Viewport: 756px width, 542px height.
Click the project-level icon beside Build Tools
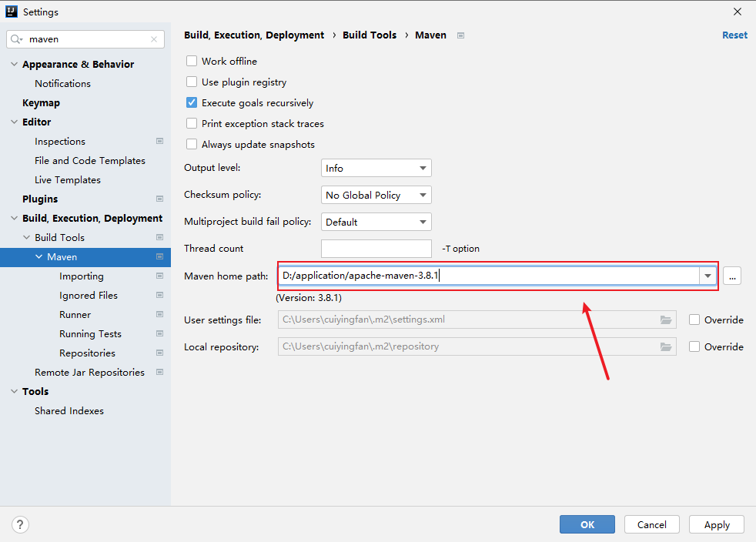159,237
